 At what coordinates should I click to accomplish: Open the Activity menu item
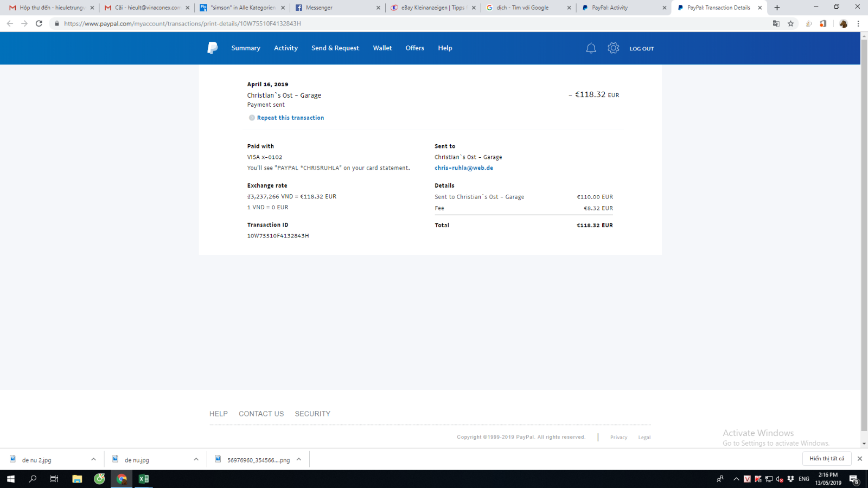pos(285,48)
